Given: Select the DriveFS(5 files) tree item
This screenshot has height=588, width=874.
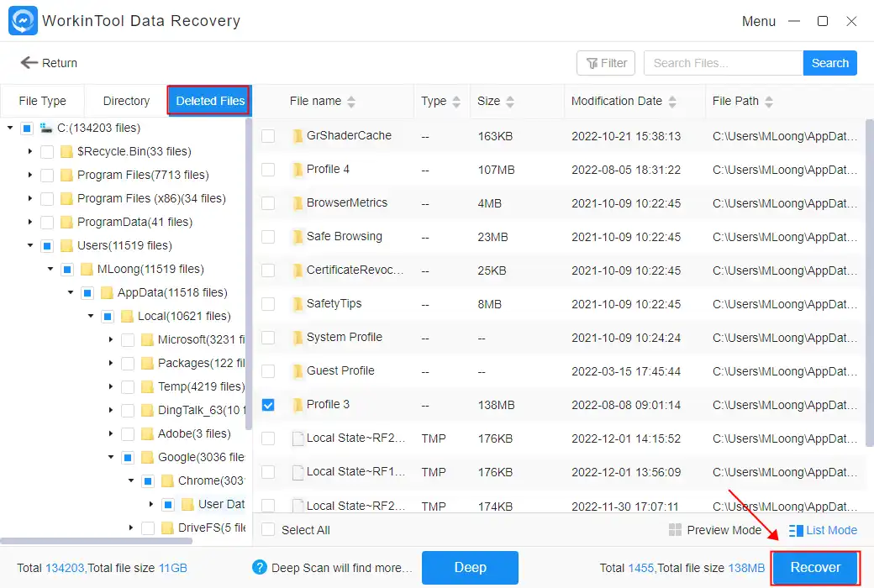Looking at the screenshot, I should [x=211, y=528].
